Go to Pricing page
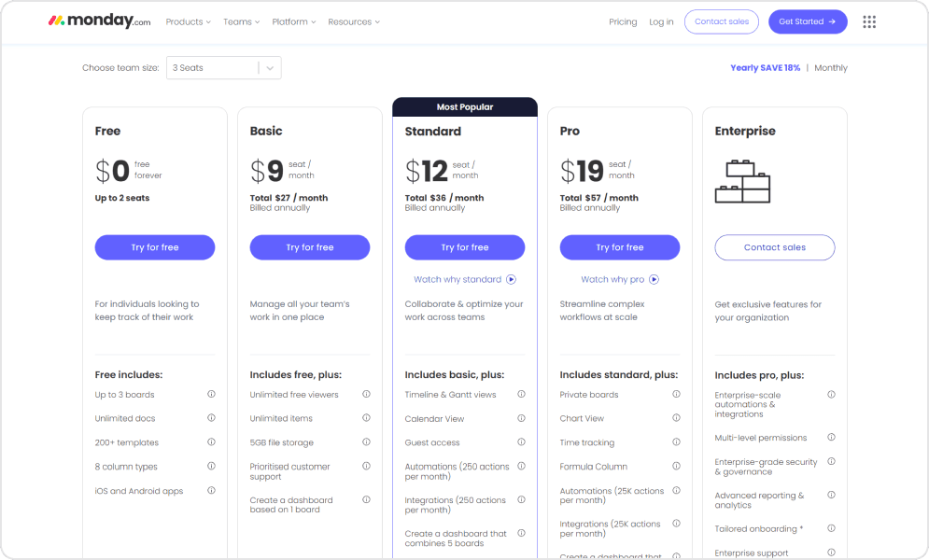 click(x=623, y=21)
